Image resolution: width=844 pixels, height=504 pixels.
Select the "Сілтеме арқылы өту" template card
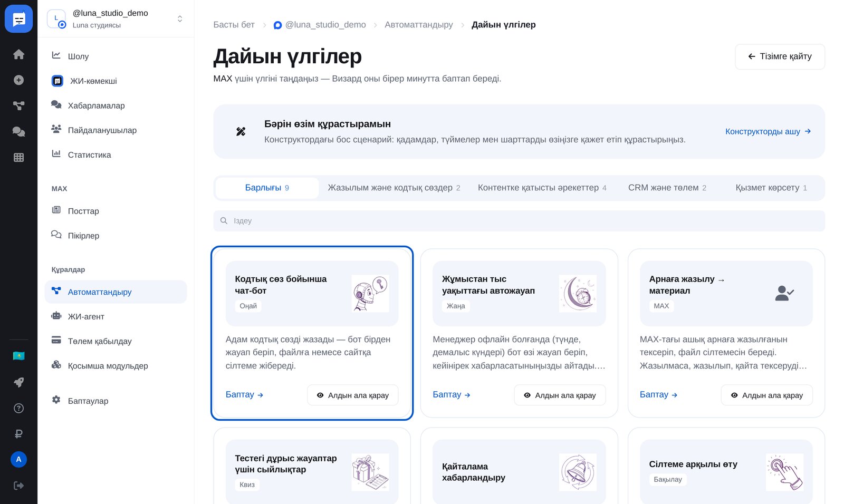[x=726, y=466]
